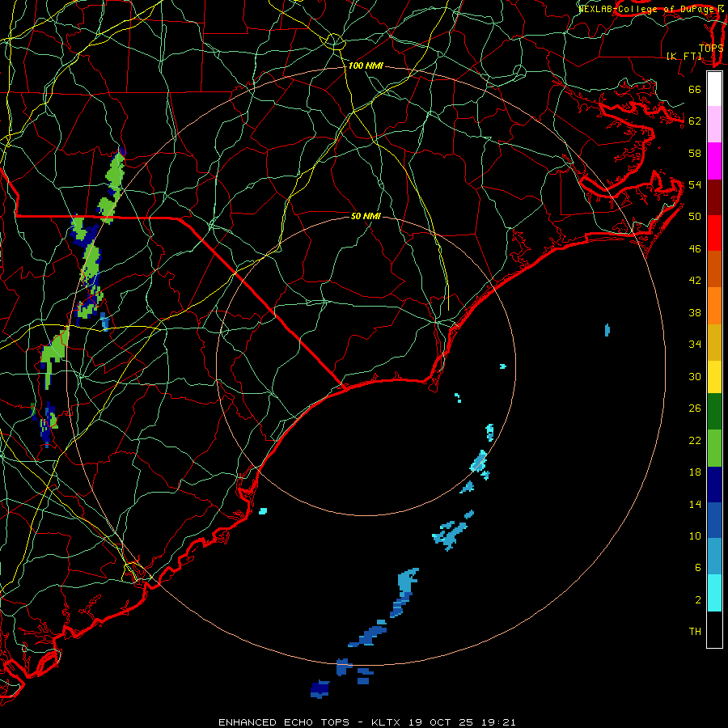Click the legend value "42"
The image size is (728, 728).
pyautogui.click(x=695, y=281)
